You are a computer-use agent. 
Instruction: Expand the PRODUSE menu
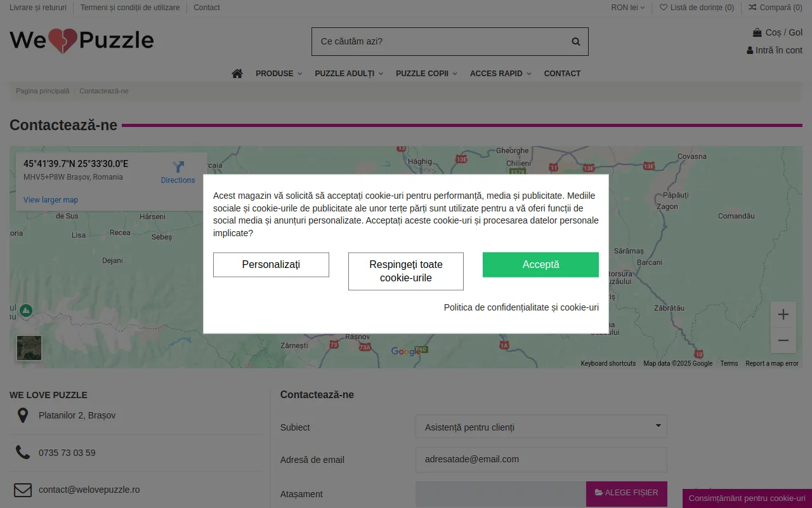pos(278,74)
